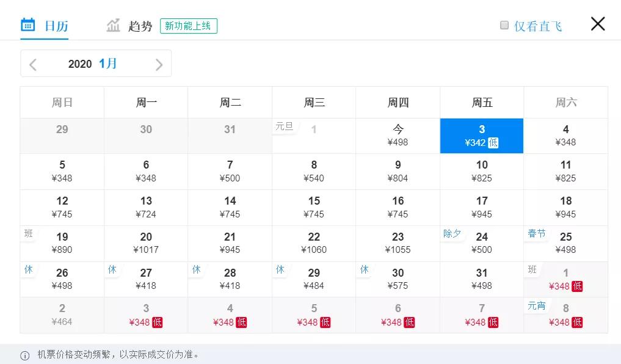This screenshot has width=621, height=364.
Task: Pick February 8 元宵 date
Action: [565, 315]
